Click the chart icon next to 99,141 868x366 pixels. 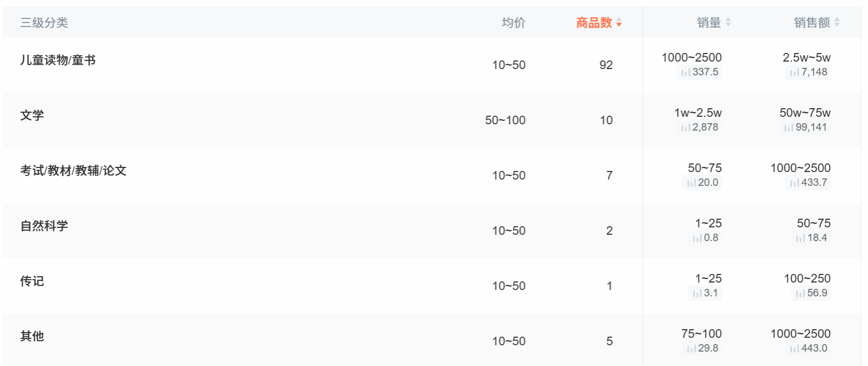tap(789, 128)
